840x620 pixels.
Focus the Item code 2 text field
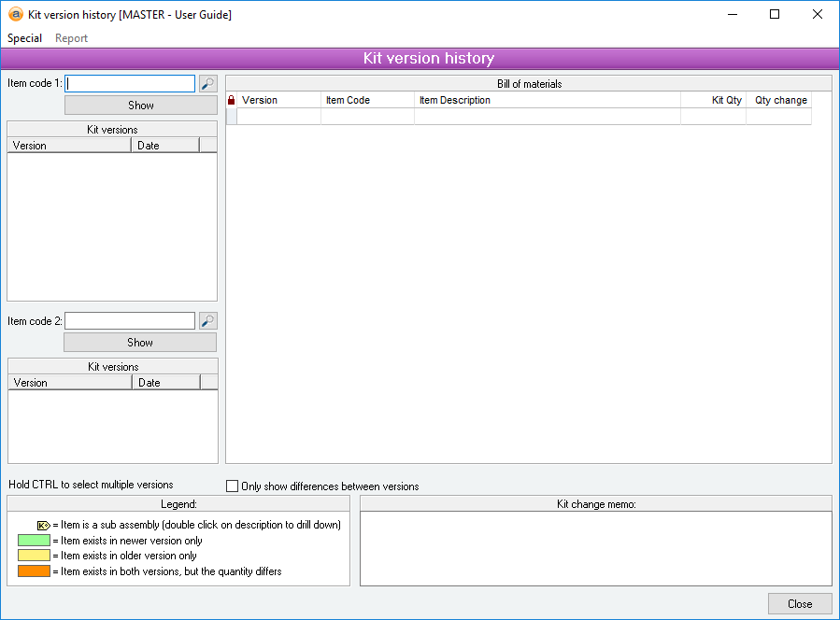pyautogui.click(x=130, y=321)
